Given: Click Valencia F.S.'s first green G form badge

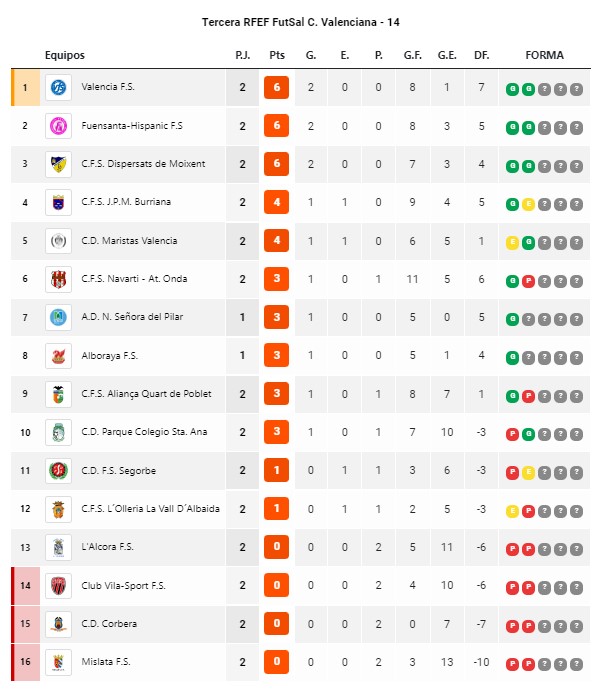Looking at the screenshot, I should (512, 89).
